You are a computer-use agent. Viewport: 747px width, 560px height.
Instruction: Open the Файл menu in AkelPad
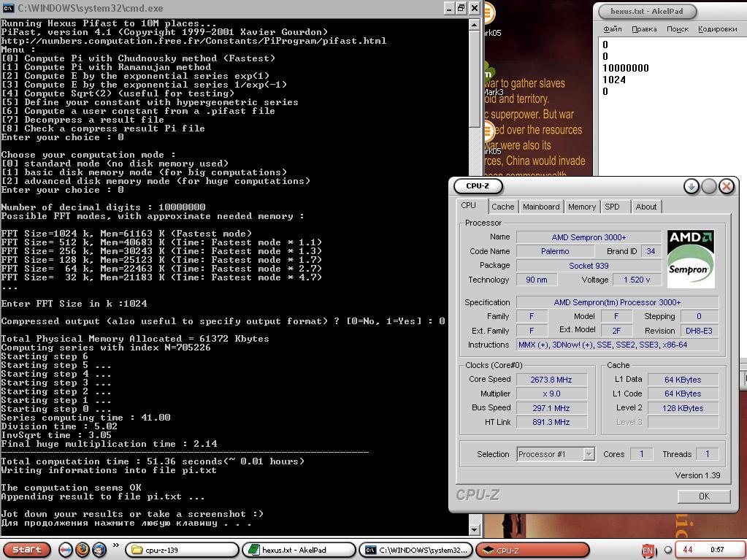pyautogui.click(x=612, y=29)
